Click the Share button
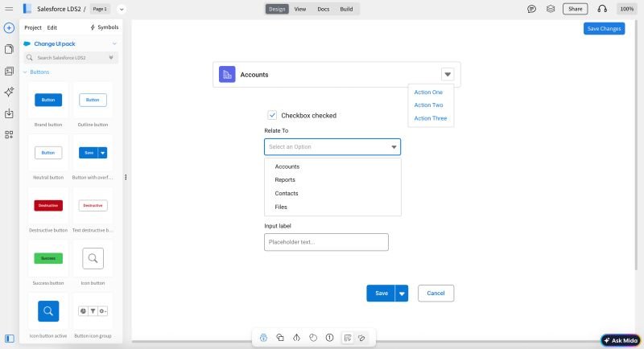644x349 pixels. tap(575, 9)
